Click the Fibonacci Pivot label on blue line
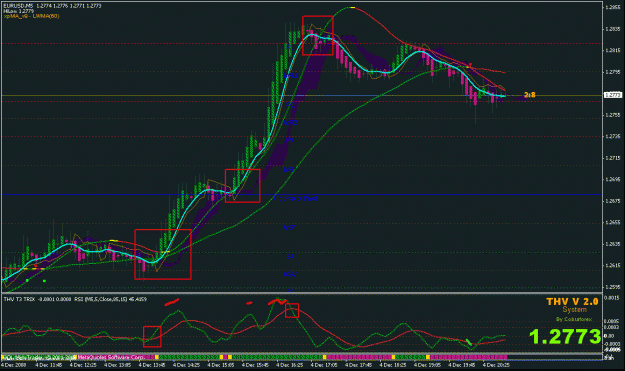The width and height of the screenshot is (625, 371). [x=296, y=198]
